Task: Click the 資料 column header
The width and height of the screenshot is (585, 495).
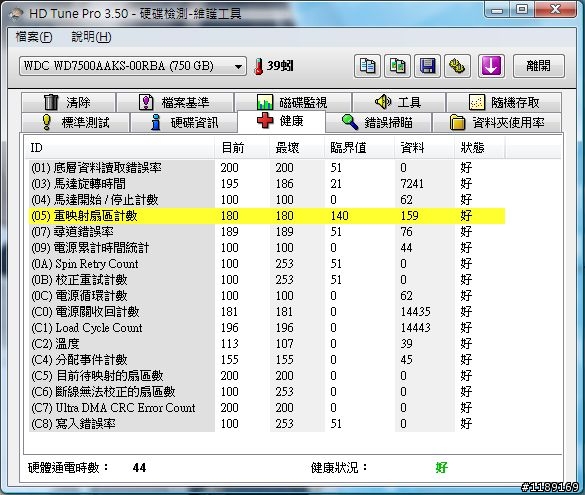Action: point(424,148)
